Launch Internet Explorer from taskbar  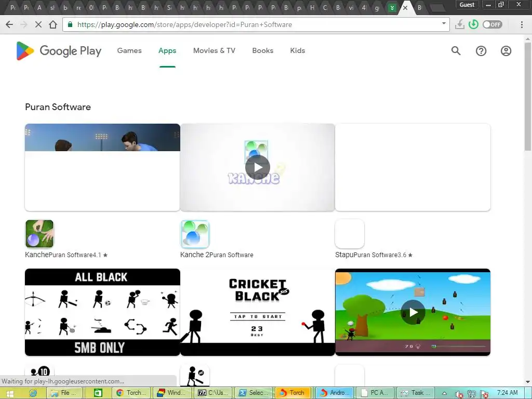[x=33, y=393]
